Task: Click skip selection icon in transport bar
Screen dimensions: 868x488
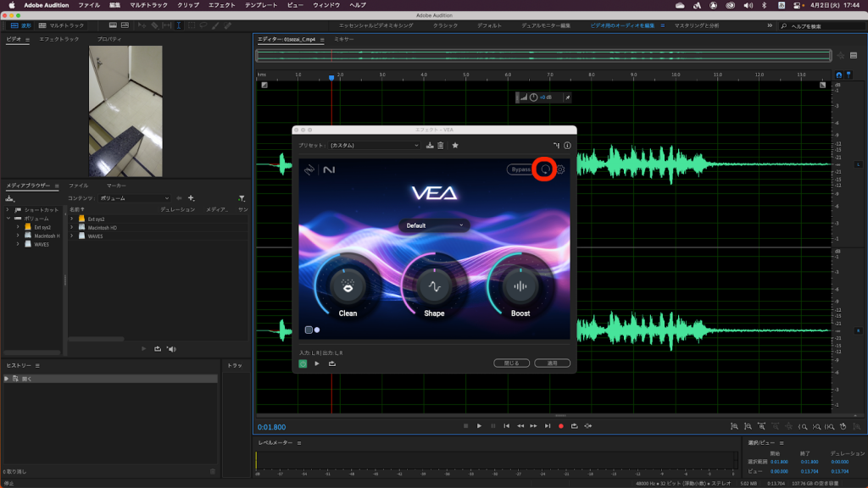Action: point(588,426)
